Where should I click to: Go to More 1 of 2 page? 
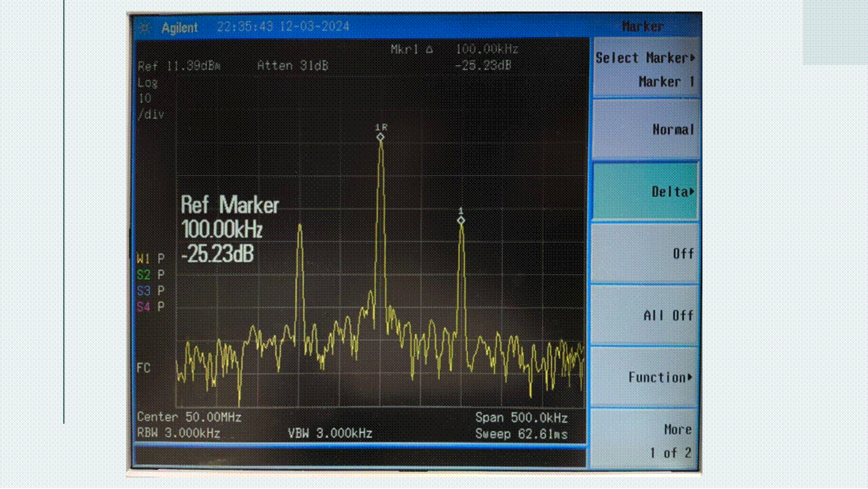645,440
